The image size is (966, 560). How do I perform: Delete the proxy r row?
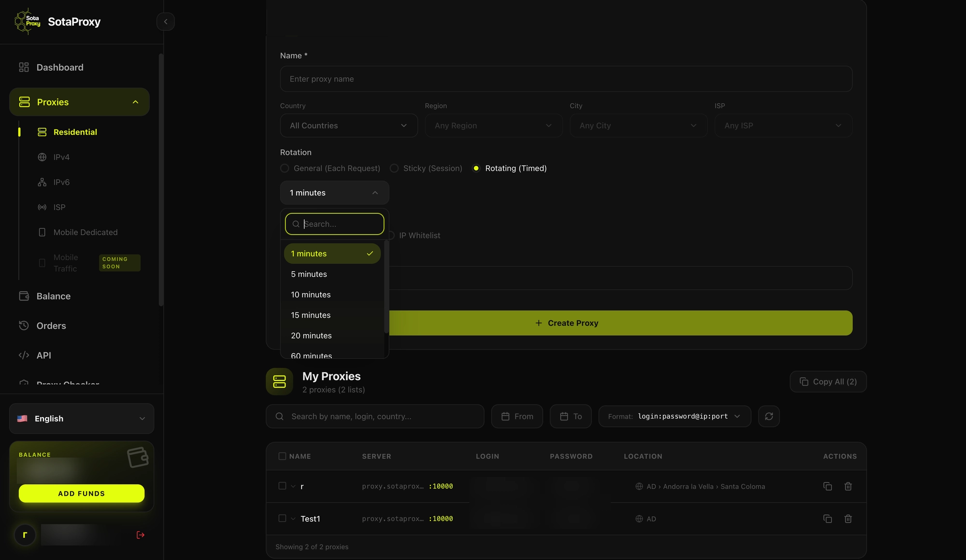click(848, 487)
